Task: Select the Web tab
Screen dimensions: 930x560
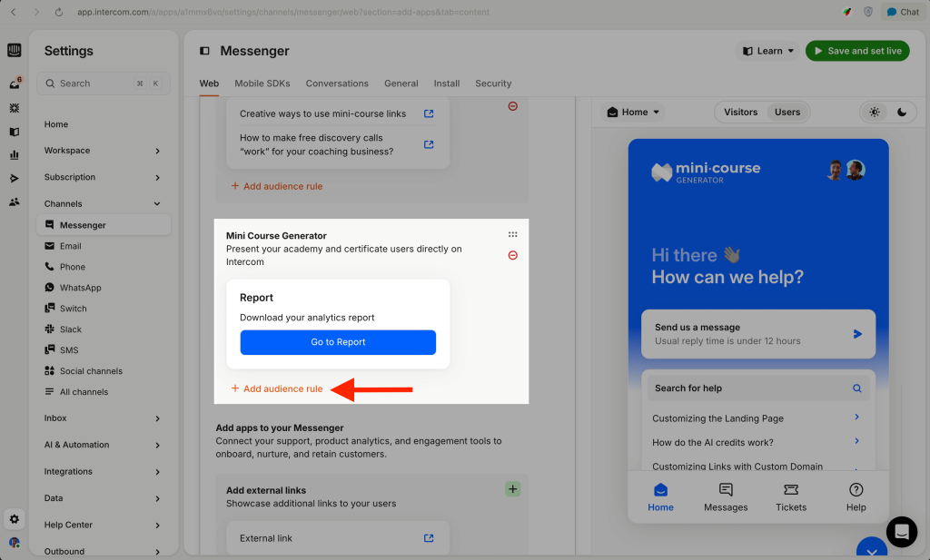Action: (x=209, y=84)
